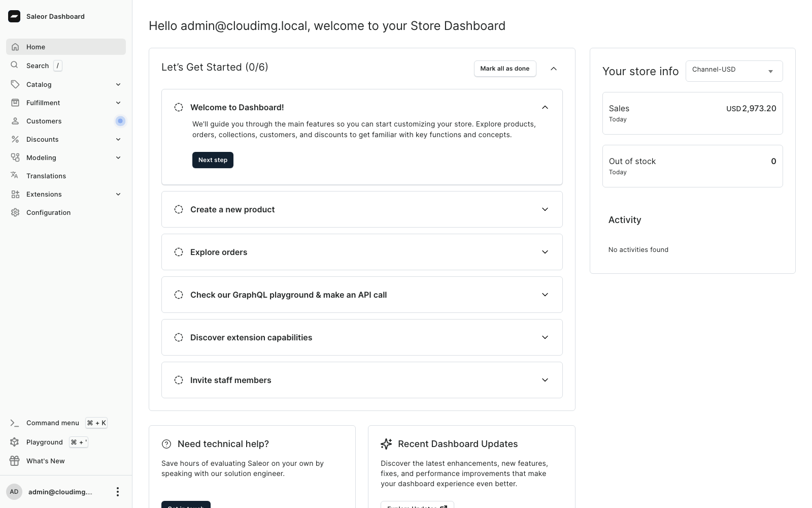The height and width of the screenshot is (508, 812).
Task: Click the Invite staff members status circle
Action: [179, 380]
